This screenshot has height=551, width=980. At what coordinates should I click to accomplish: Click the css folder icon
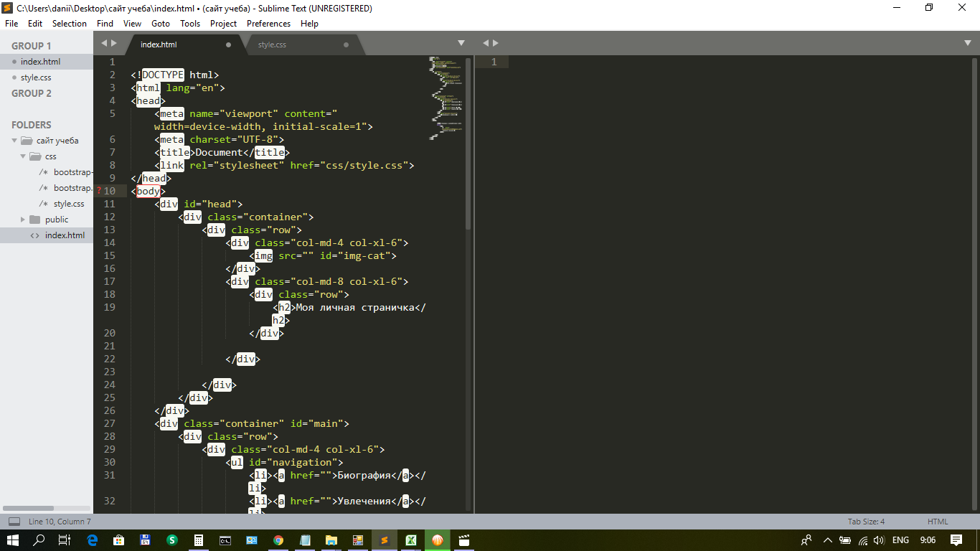(35, 156)
